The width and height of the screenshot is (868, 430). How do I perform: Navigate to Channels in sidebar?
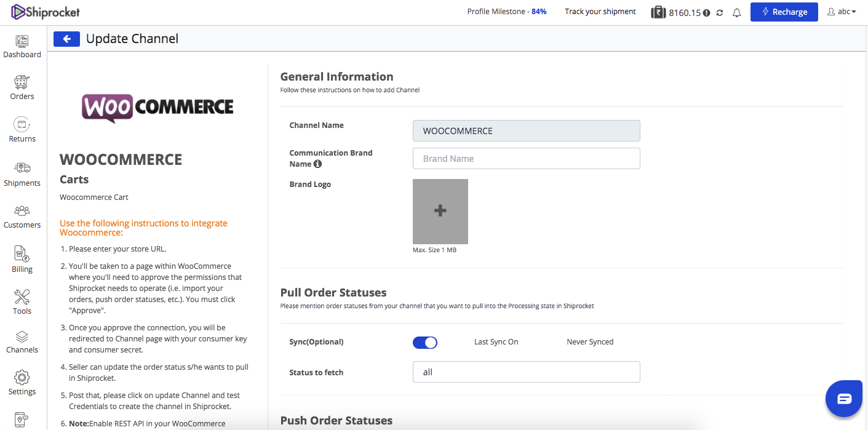pos(22,342)
